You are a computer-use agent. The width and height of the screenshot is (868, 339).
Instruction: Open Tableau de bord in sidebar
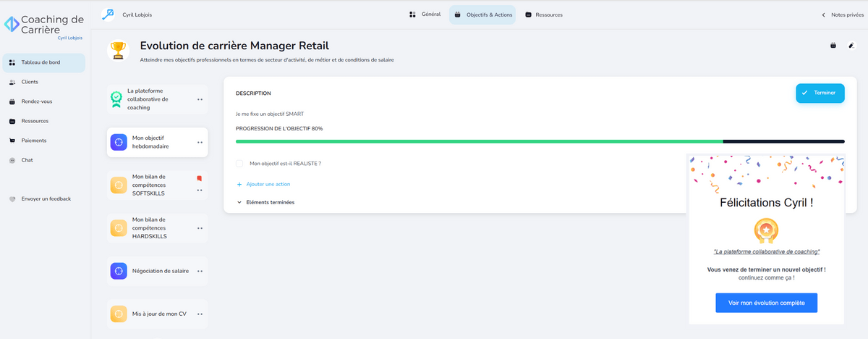click(43, 62)
